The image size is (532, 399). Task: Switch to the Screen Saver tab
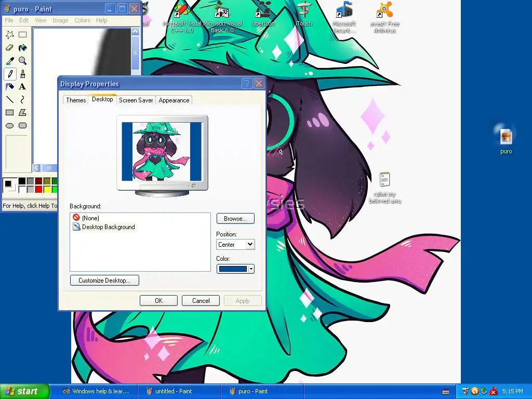pos(136,100)
